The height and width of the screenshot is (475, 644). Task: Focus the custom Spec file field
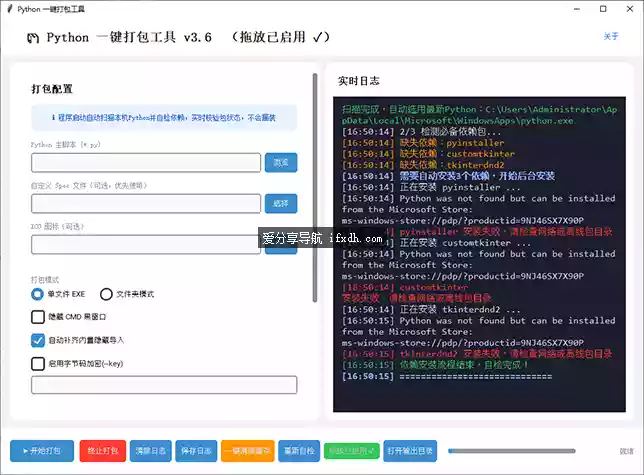pyautogui.click(x=146, y=203)
